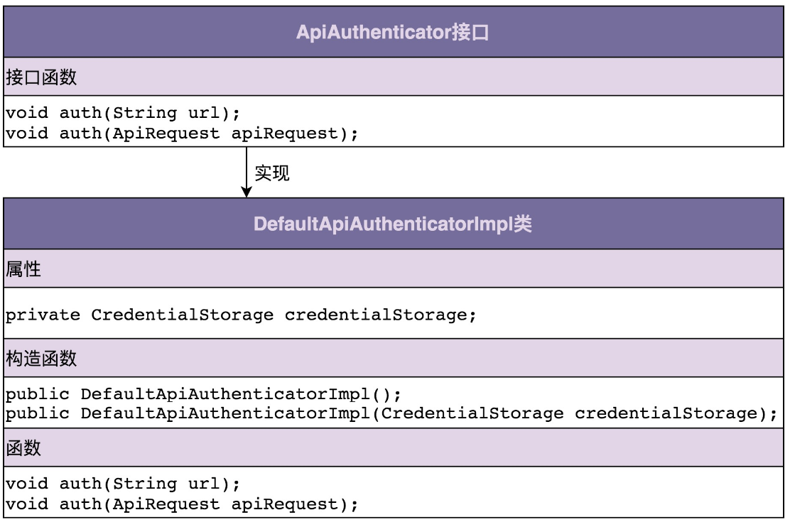Click the apiRequest parameter in the class's auth method
Image resolution: width=795 pixels, height=532 pixels.
290,504
